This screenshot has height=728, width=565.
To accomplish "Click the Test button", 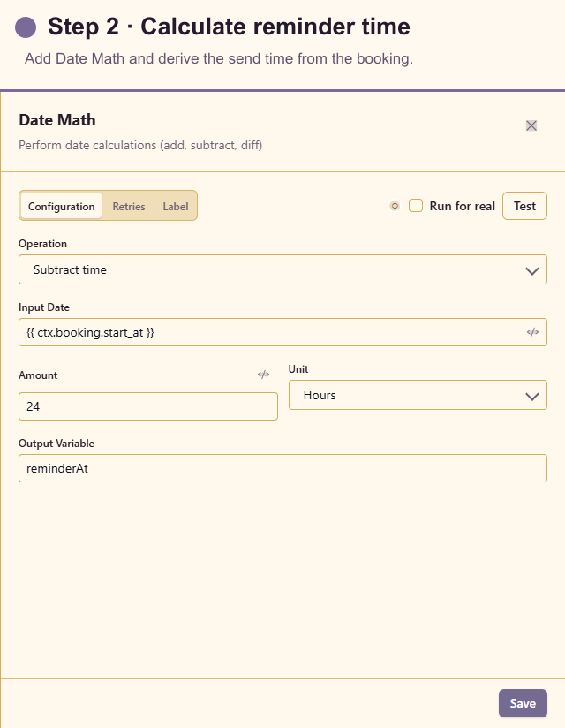I will 524,206.
